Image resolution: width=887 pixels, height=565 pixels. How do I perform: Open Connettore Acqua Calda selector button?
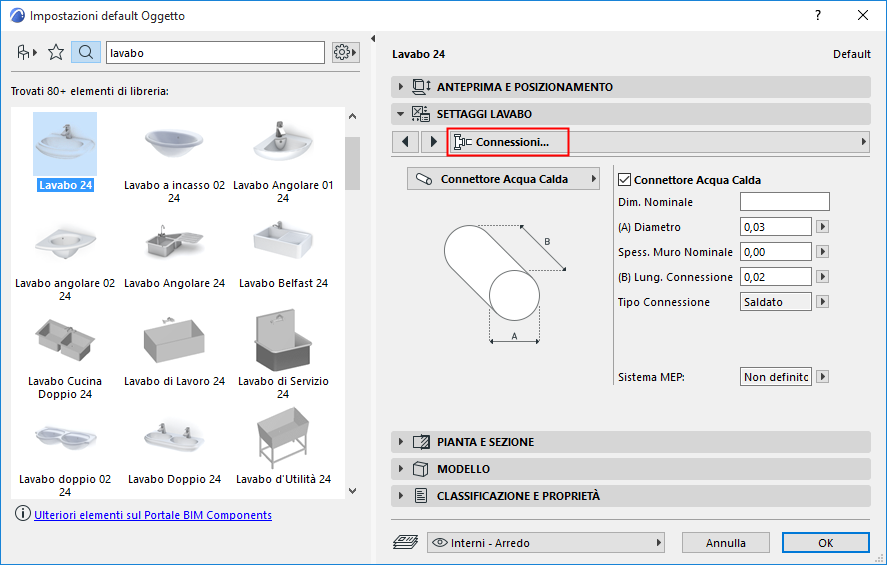pos(503,179)
